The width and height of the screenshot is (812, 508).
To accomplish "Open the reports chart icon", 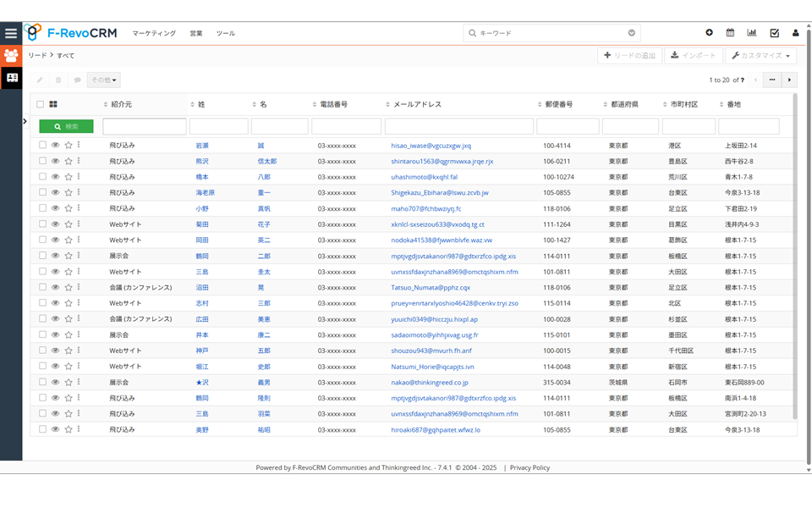I will (x=752, y=33).
